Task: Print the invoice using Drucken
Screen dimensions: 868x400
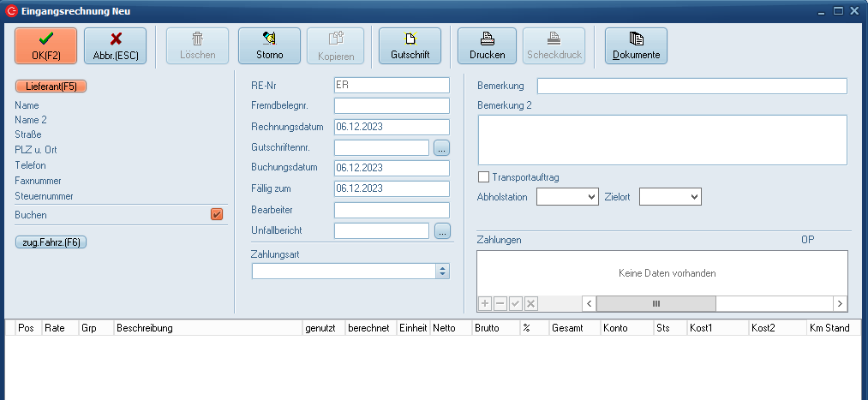Action: 487,45
